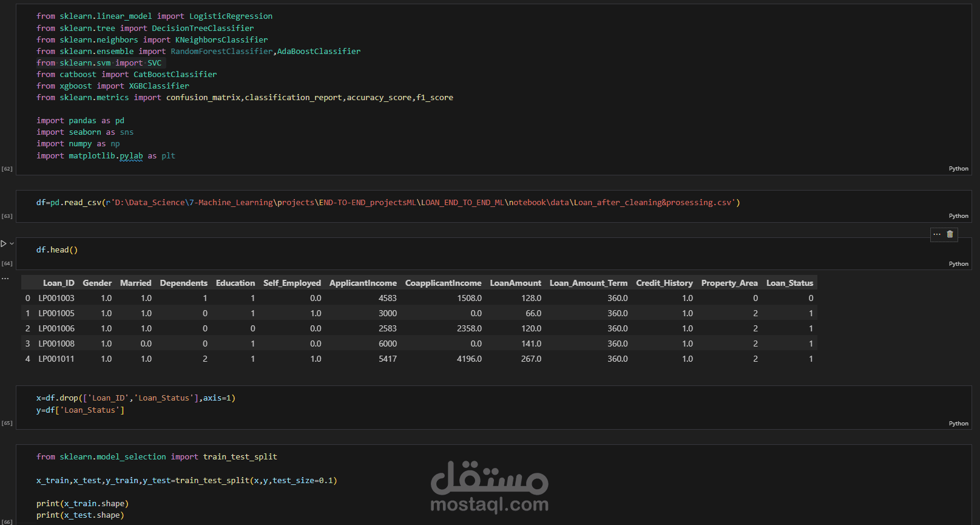Click the train_test_split import line
980x525 pixels.
coord(157,457)
